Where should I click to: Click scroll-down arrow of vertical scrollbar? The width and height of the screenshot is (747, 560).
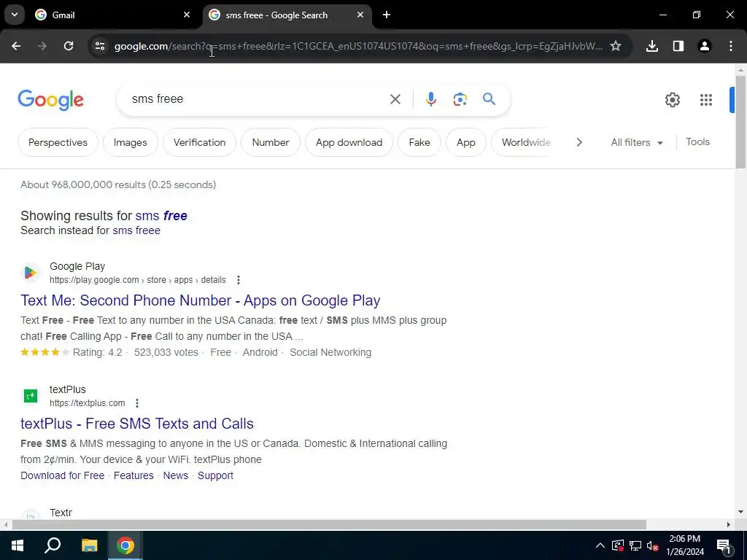coord(740,513)
